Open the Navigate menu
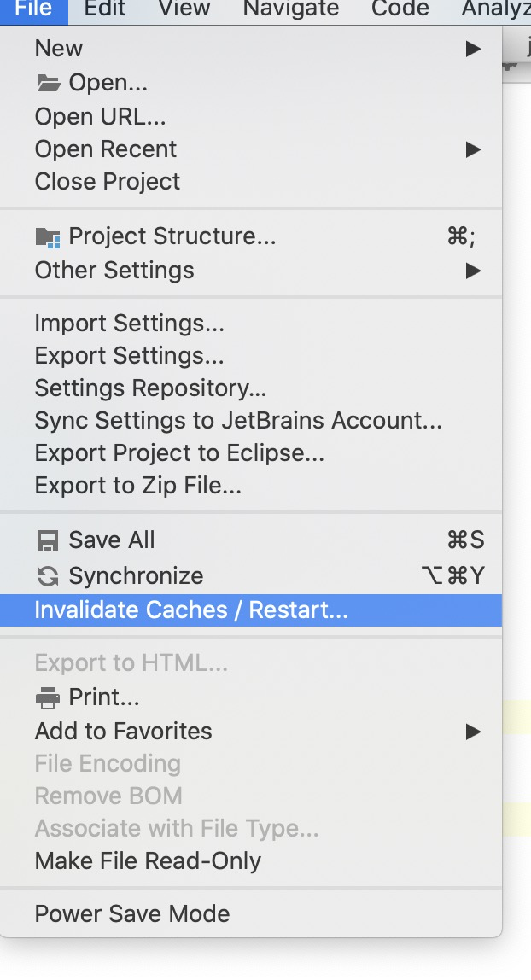Image resolution: width=531 pixels, height=980 pixels. [290, 9]
